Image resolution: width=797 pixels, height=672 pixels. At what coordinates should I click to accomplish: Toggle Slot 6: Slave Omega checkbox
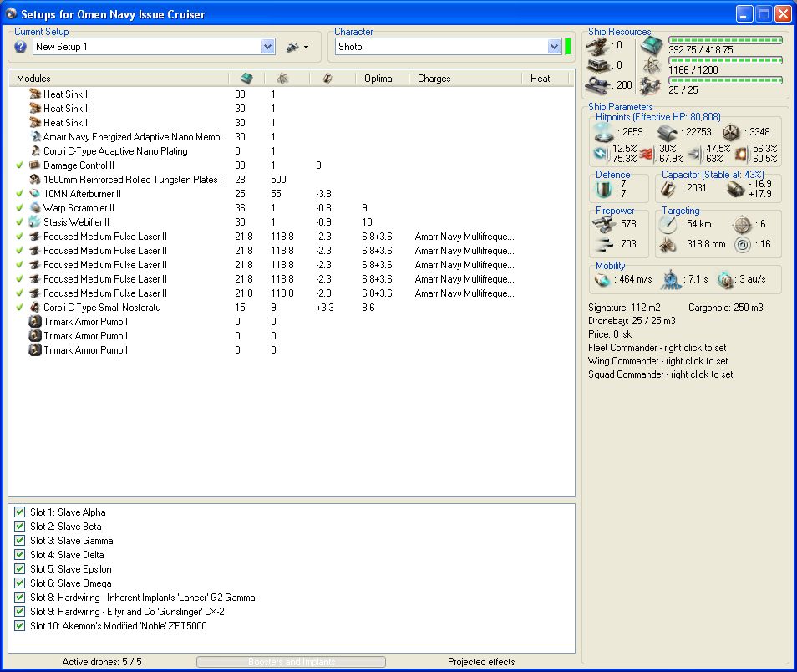click(20, 583)
